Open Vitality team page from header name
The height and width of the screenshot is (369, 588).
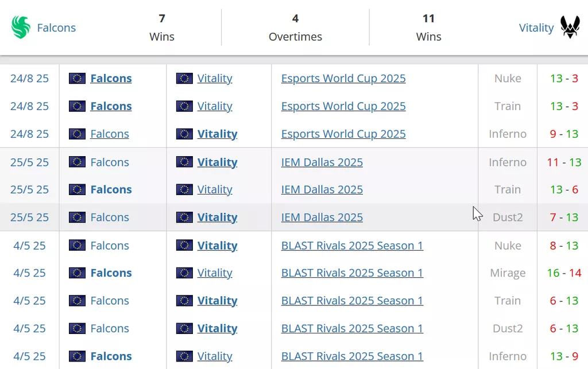coord(536,28)
